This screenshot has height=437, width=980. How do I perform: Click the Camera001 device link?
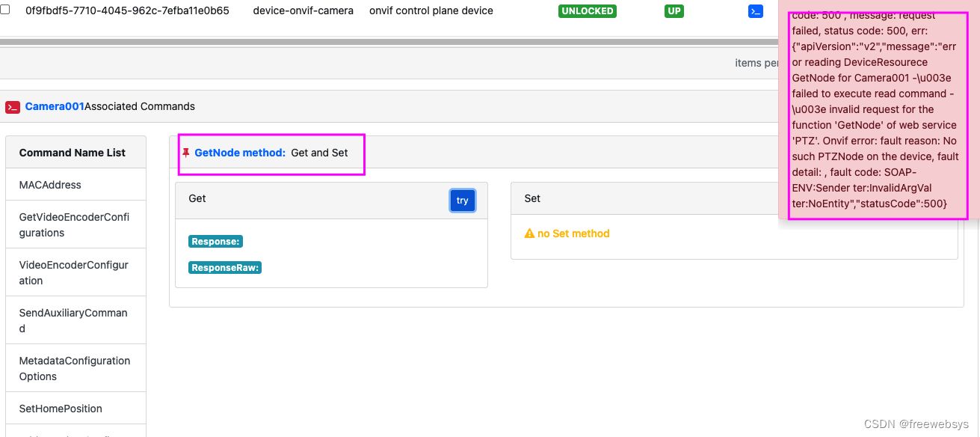pyautogui.click(x=55, y=106)
